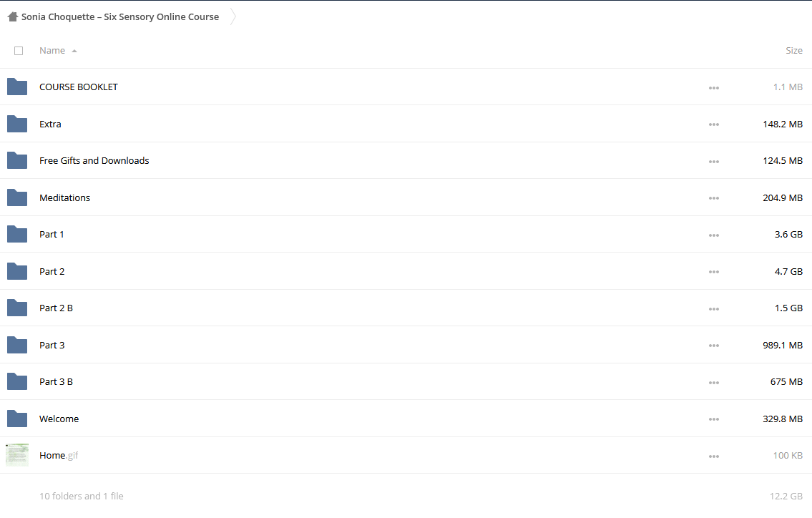Open more actions for Part 3 B
This screenshot has height=518, width=812.
pyautogui.click(x=713, y=383)
